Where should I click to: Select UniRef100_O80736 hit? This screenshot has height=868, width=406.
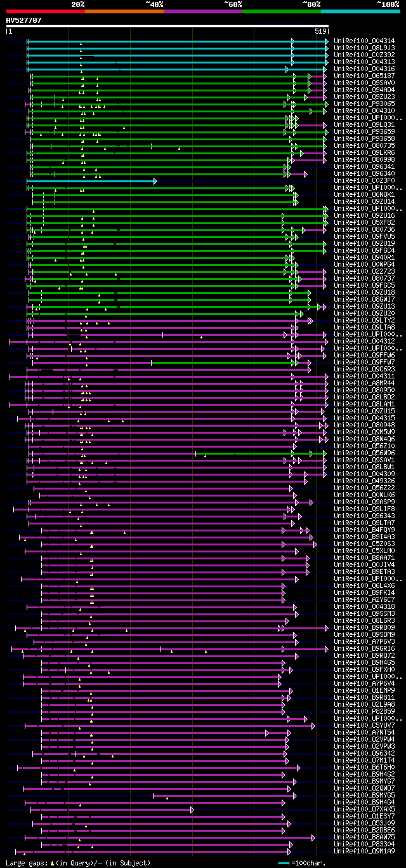click(364, 229)
